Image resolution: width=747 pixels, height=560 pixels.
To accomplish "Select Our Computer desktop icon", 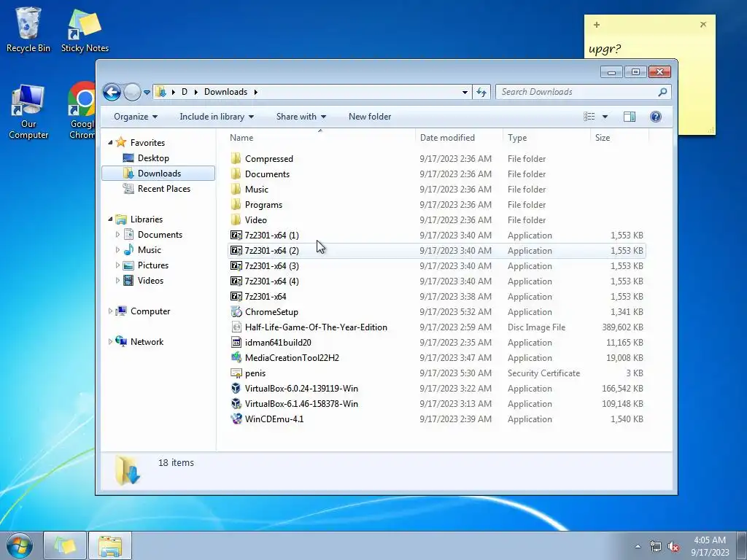I will coord(28,112).
